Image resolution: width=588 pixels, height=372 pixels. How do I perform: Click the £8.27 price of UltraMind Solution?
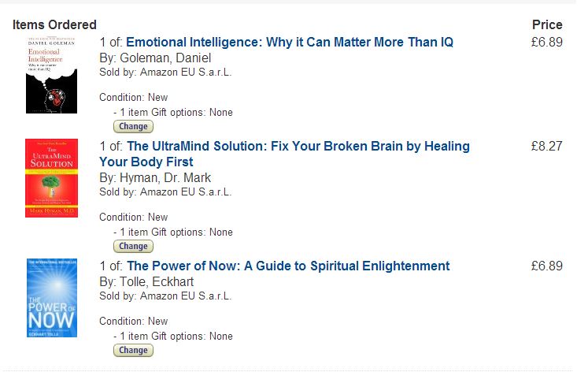(547, 146)
